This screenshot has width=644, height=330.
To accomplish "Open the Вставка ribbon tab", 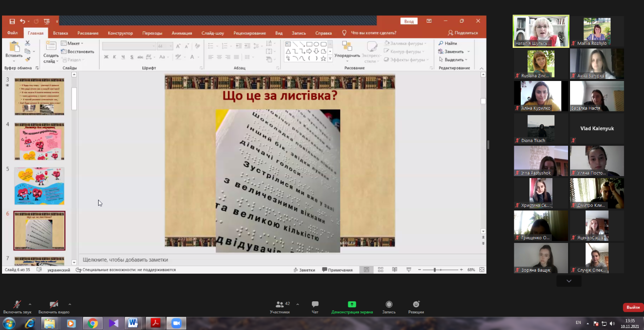I will click(60, 33).
